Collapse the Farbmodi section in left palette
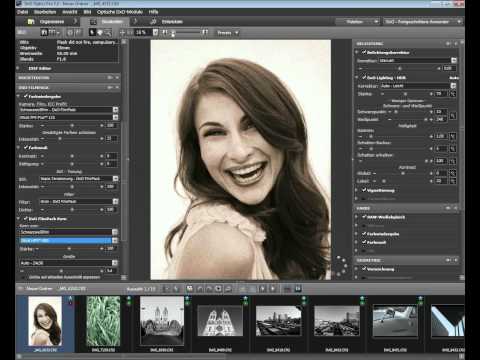Image resolution: width=480 pixels, height=360 pixels. [x=19, y=147]
